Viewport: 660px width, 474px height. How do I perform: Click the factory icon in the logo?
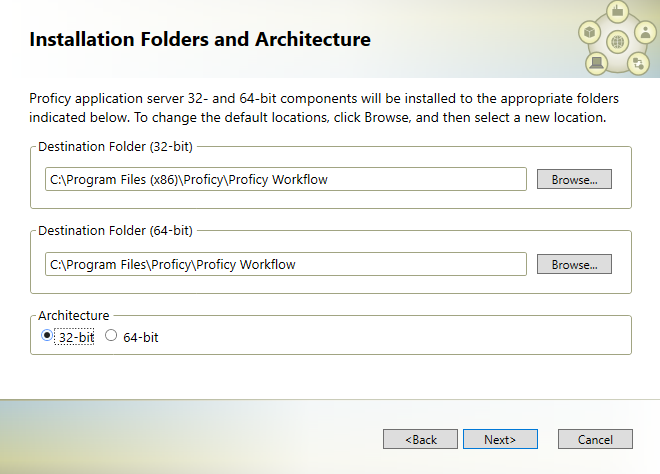pos(617,11)
